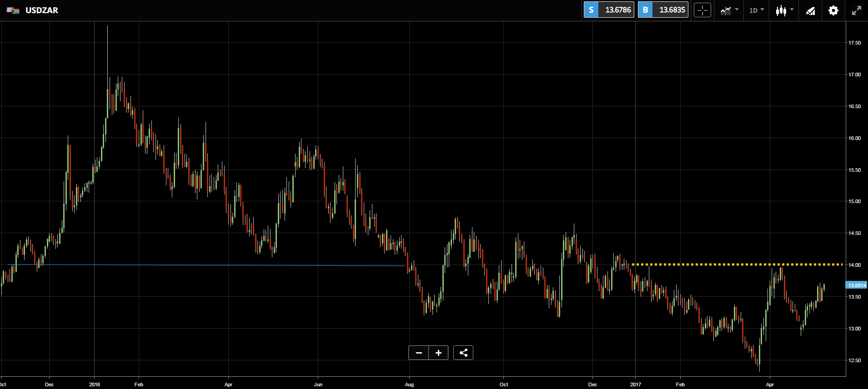This screenshot has height=389, width=868.
Task: Click the first Dec label on time axis
Action: (x=49, y=384)
